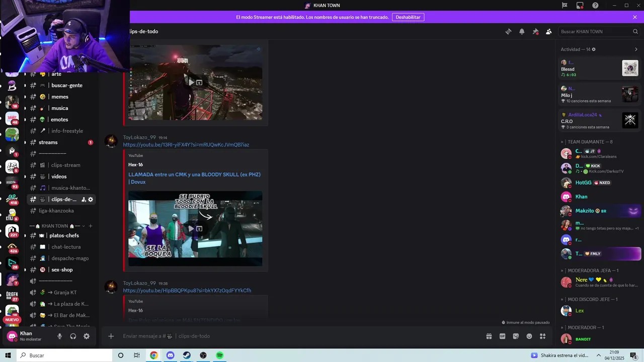Join the La plaza de K voice channel
The width and height of the screenshot is (644, 362).
[61, 304]
